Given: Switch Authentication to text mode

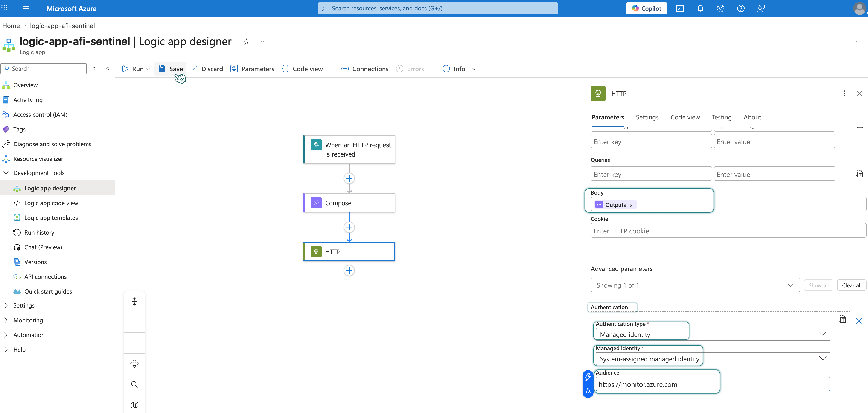Looking at the screenshot, I should point(842,319).
